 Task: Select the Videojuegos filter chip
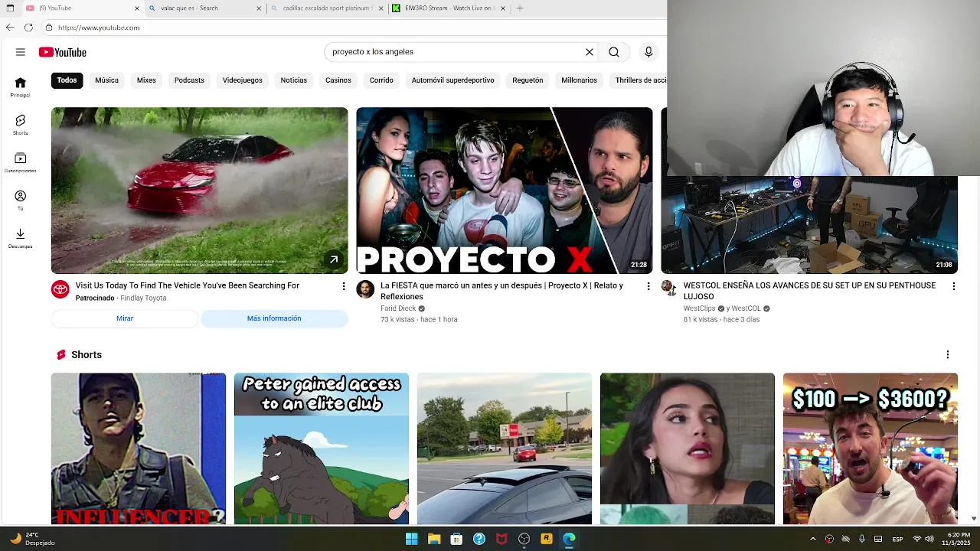click(x=242, y=80)
